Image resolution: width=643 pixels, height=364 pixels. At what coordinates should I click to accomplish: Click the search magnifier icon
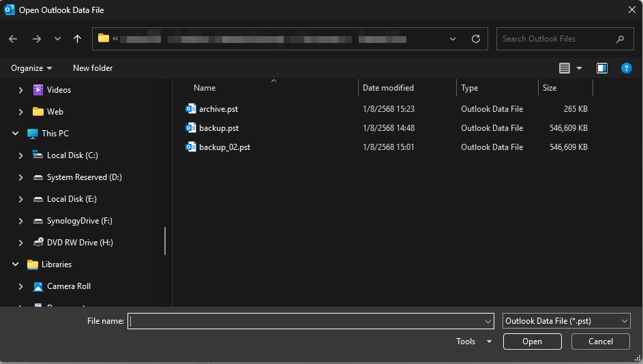tap(620, 39)
